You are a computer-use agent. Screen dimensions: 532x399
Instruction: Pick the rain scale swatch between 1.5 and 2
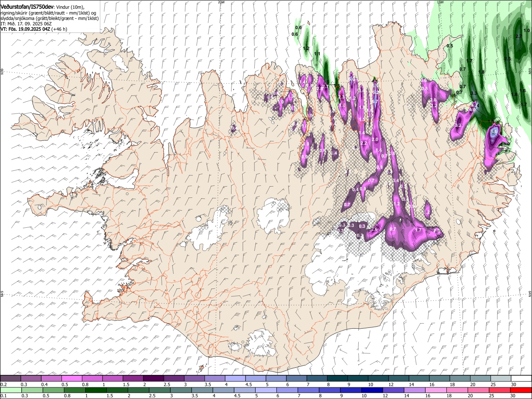coord(117,390)
